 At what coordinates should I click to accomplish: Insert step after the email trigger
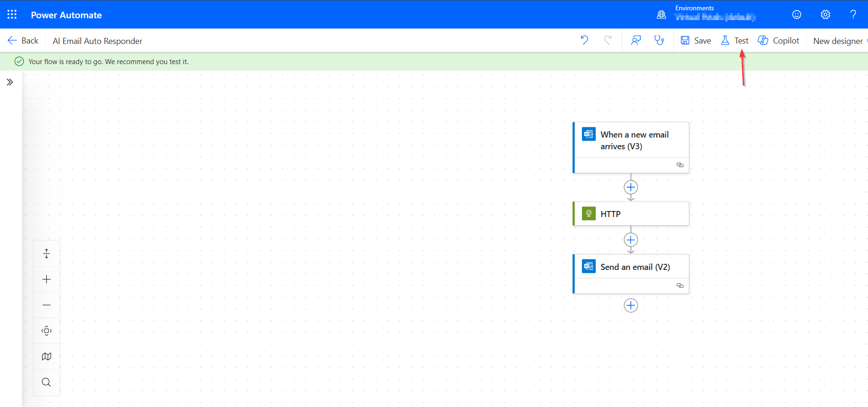[631, 188]
